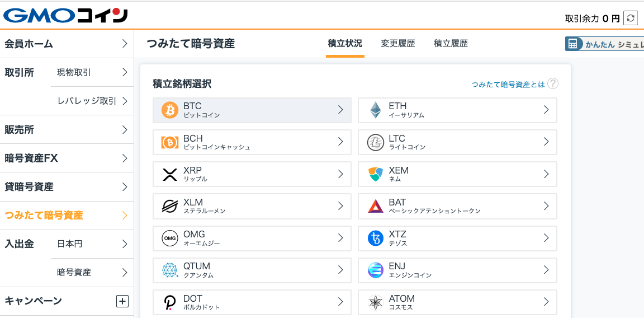Select the オーエムジー label
The image size is (644, 318).
tap(201, 244)
